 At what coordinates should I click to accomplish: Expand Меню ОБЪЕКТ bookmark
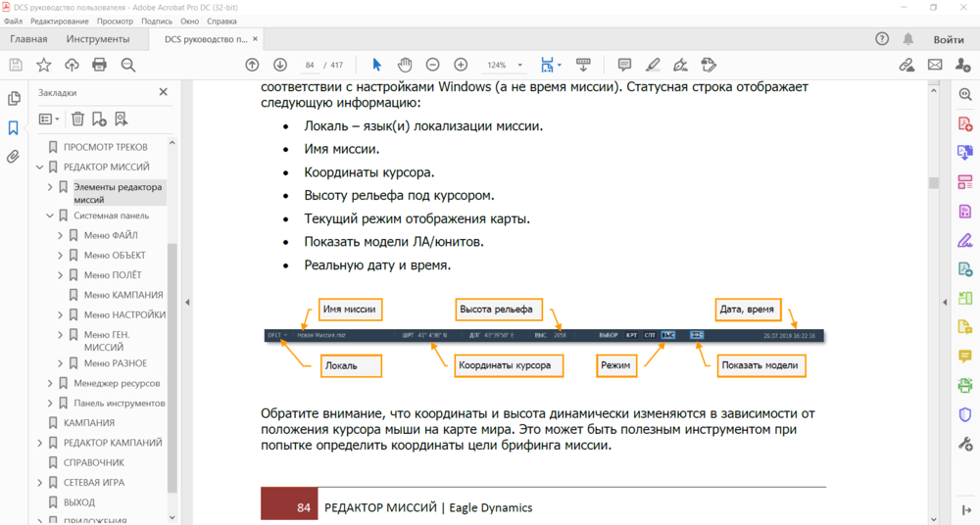(61, 256)
